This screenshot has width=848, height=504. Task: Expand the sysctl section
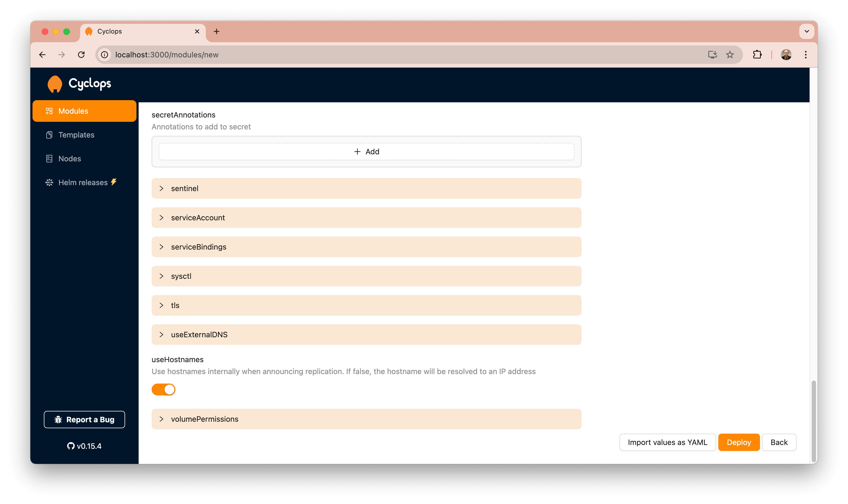coord(162,276)
